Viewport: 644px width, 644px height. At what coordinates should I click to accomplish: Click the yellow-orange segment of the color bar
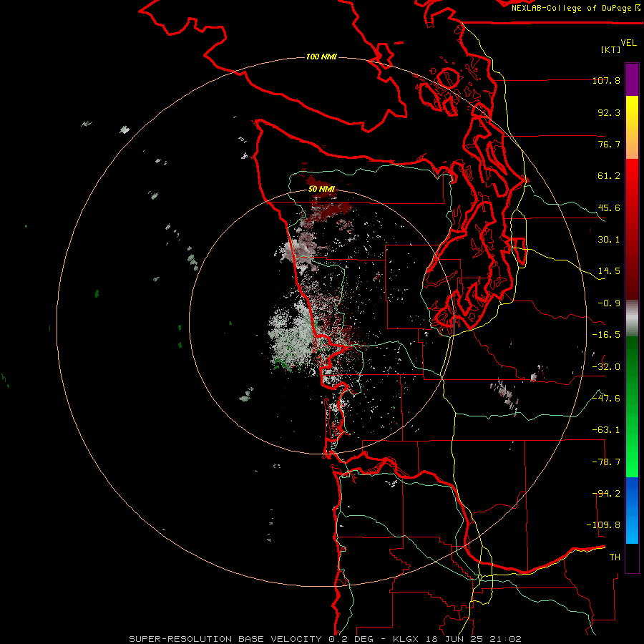tap(632, 127)
